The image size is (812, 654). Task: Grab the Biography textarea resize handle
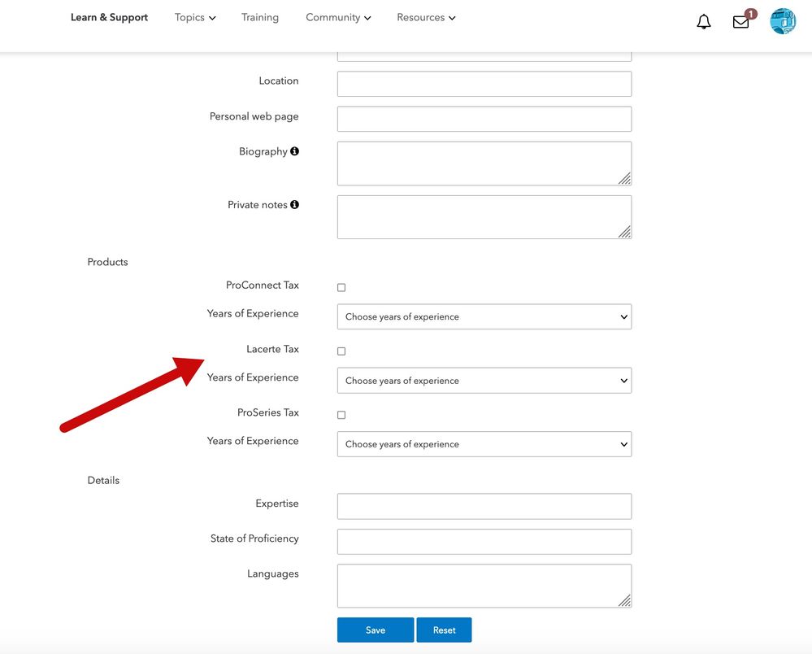(x=624, y=179)
